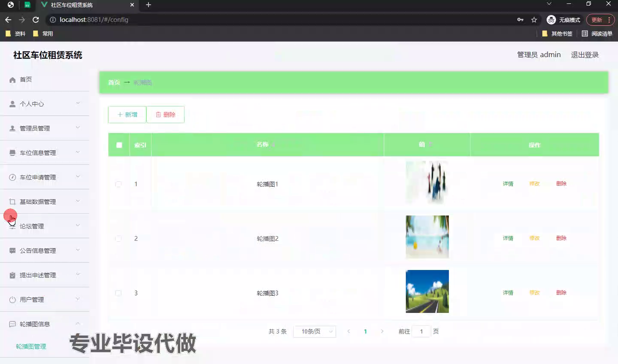Open the 用户管理 menu item
The image size is (618, 364).
pyautogui.click(x=45, y=300)
